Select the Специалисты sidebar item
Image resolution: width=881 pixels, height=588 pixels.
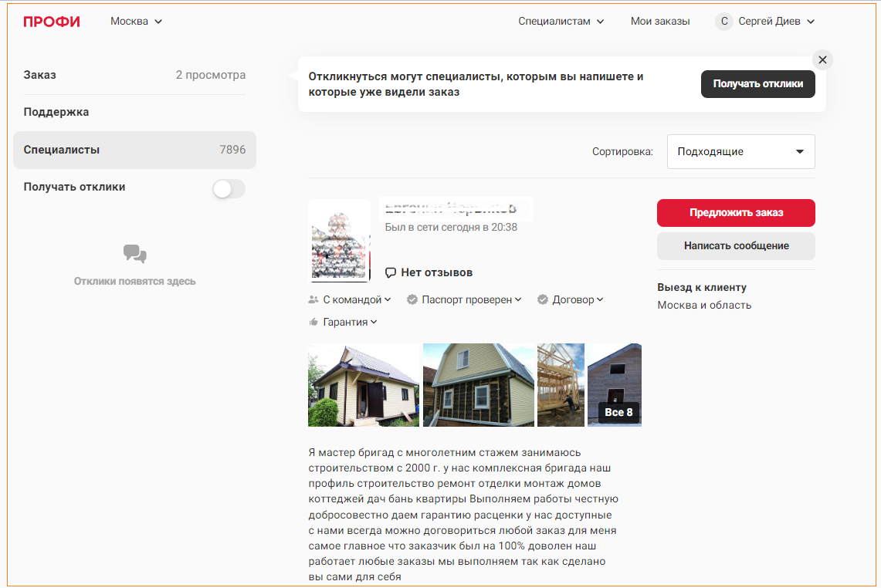[x=134, y=150]
